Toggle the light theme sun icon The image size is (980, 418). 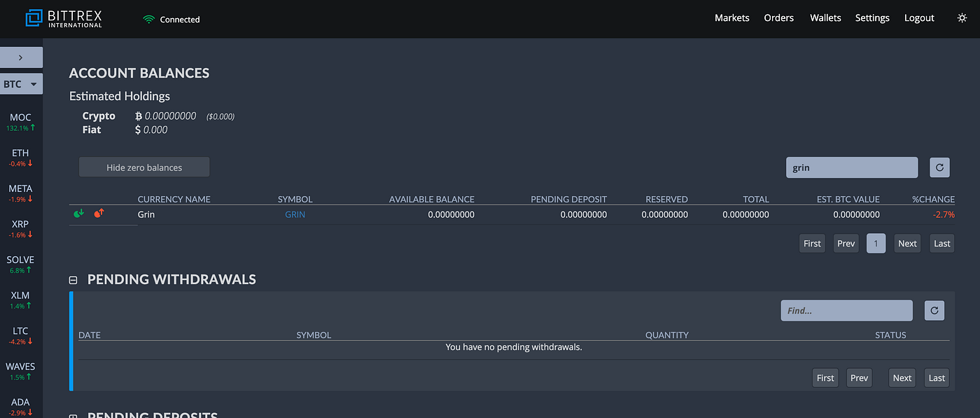pyautogui.click(x=962, y=18)
